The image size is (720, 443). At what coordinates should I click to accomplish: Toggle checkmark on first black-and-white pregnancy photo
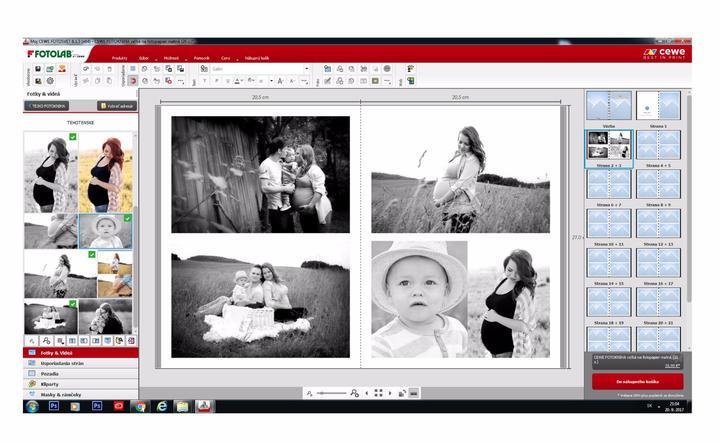point(72,138)
